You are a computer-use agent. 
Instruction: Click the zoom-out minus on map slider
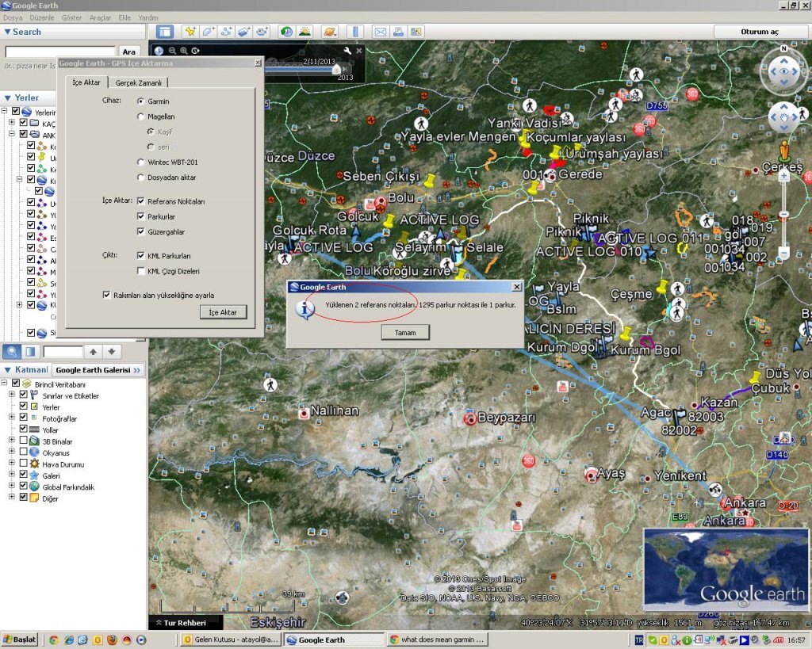coord(784,254)
